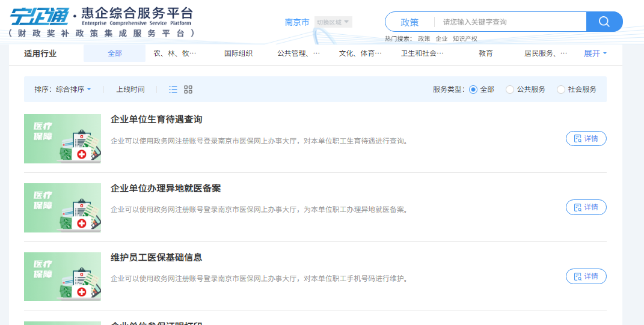Select the 公共服务 radio option
The height and width of the screenshot is (325, 644).
(510, 90)
